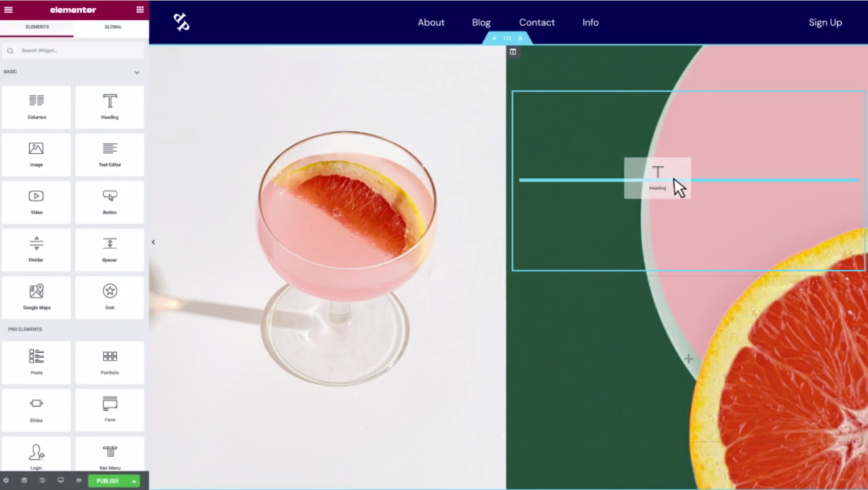The height and width of the screenshot is (490, 868).
Task: Select the Nav Menu widget
Action: tap(110, 454)
